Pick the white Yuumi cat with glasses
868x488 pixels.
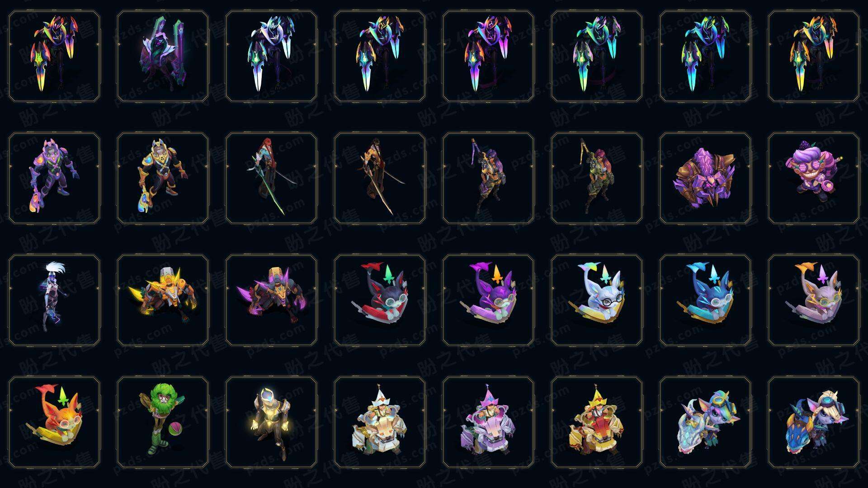[597, 300]
